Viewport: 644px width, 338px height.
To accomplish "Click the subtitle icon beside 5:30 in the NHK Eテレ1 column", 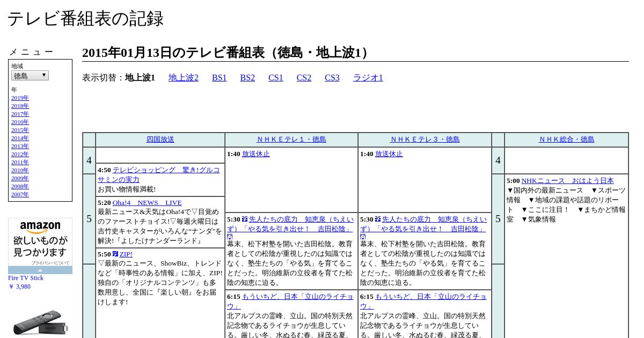I will coord(245,219).
